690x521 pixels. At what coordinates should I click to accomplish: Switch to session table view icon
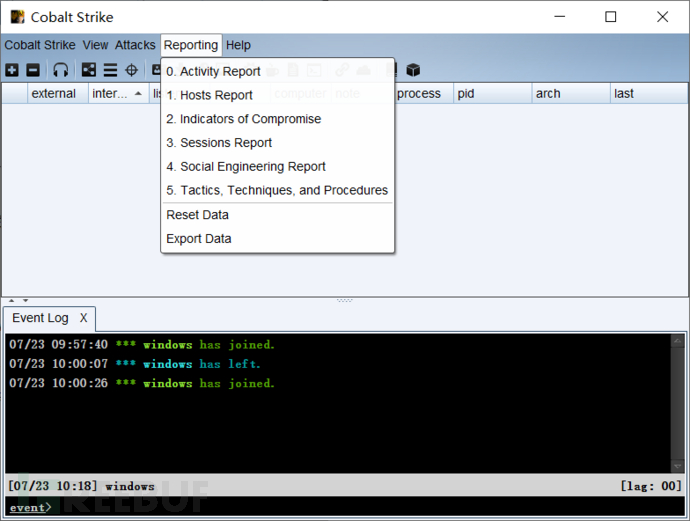(110, 70)
